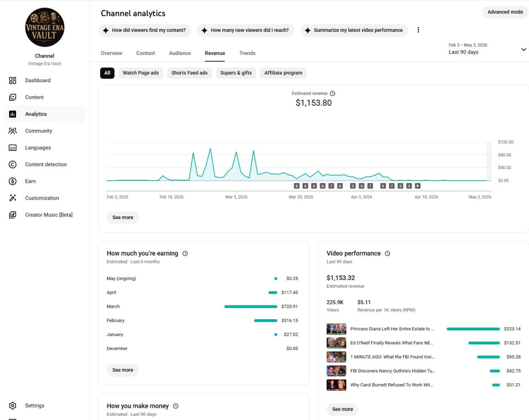This screenshot has height=420, width=529.
Task: Click the Earn dollar-sign icon
Action: point(13,181)
